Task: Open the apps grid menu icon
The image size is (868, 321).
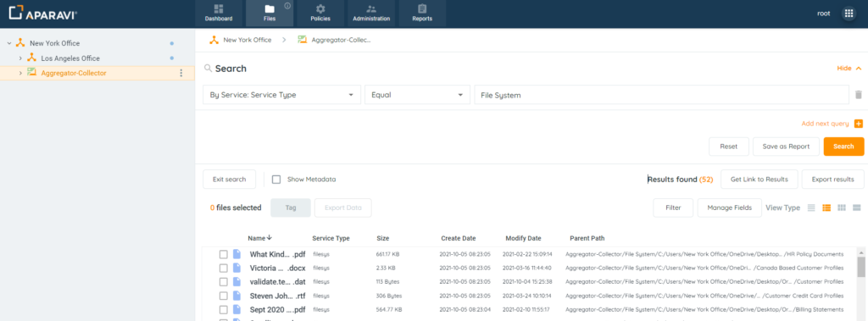Action: (x=849, y=14)
